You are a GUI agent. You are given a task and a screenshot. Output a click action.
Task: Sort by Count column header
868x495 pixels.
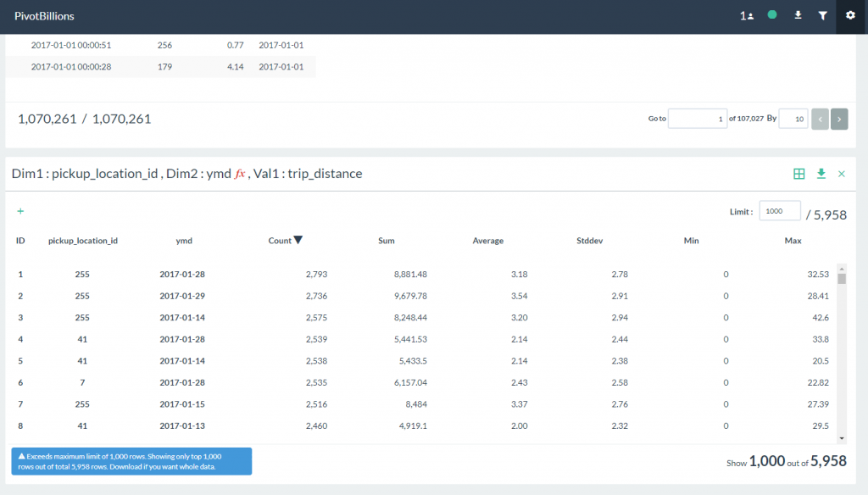280,241
